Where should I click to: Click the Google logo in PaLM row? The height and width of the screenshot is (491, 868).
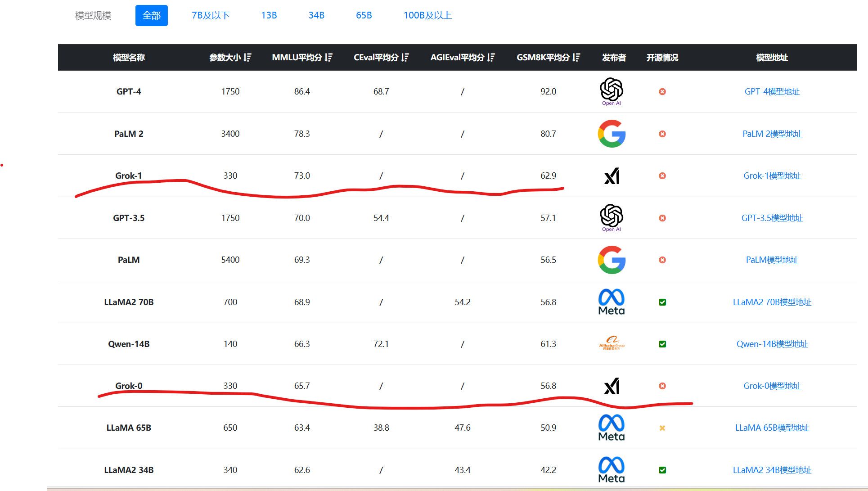pyautogui.click(x=612, y=260)
